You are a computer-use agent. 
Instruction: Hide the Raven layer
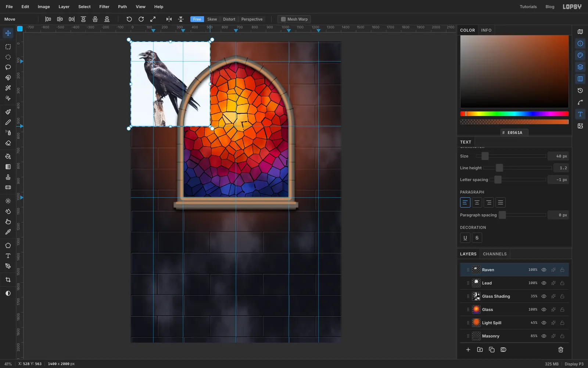[x=544, y=270]
